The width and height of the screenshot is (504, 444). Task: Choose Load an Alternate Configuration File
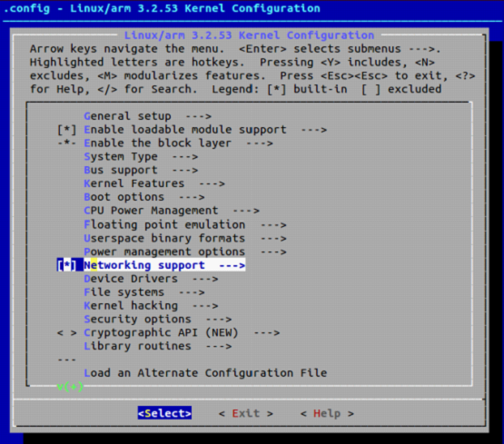point(205,373)
